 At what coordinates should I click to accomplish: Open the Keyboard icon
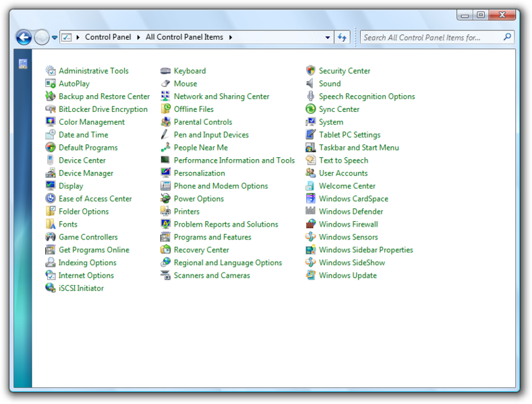coord(165,71)
